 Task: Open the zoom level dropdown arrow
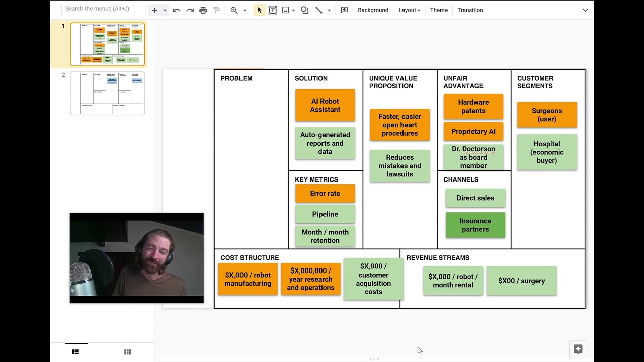tap(245, 10)
